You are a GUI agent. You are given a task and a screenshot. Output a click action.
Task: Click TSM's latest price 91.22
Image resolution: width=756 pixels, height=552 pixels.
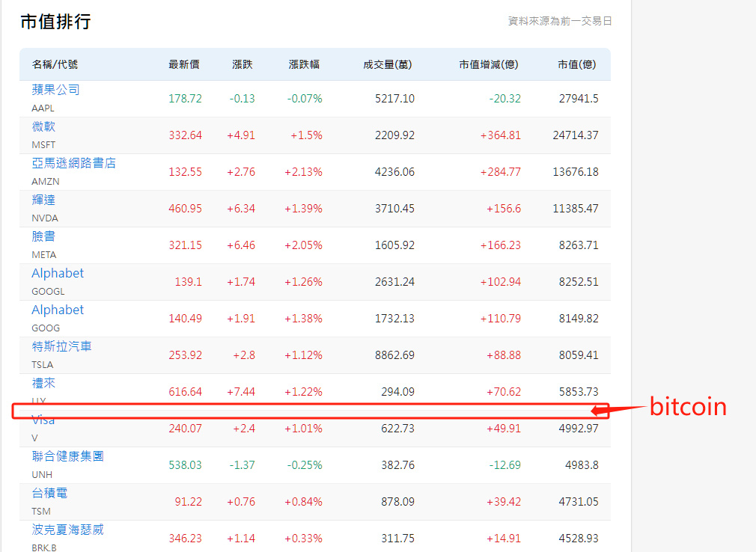click(x=188, y=501)
